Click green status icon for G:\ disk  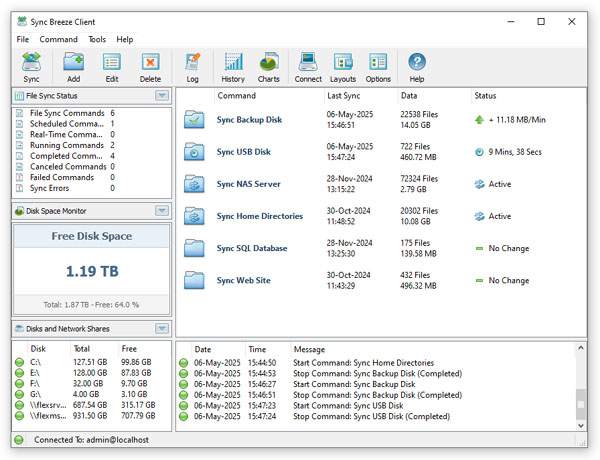[x=19, y=394]
